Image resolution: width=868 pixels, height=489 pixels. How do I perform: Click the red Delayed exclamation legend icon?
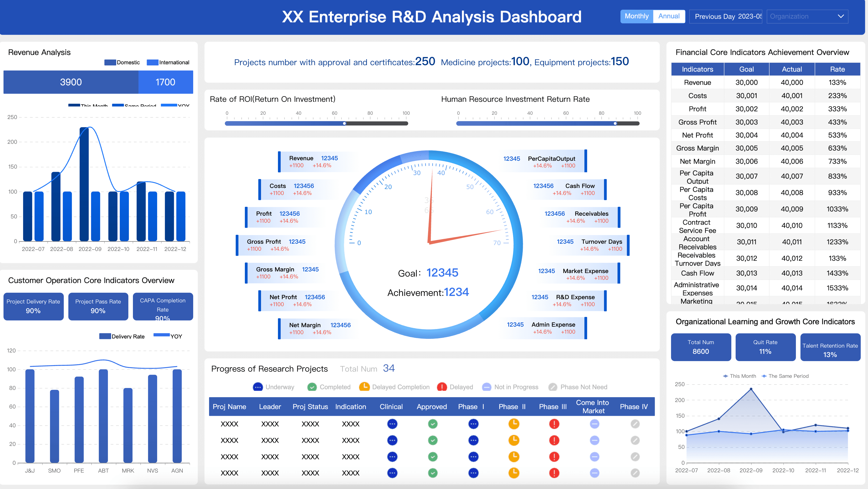pyautogui.click(x=442, y=387)
